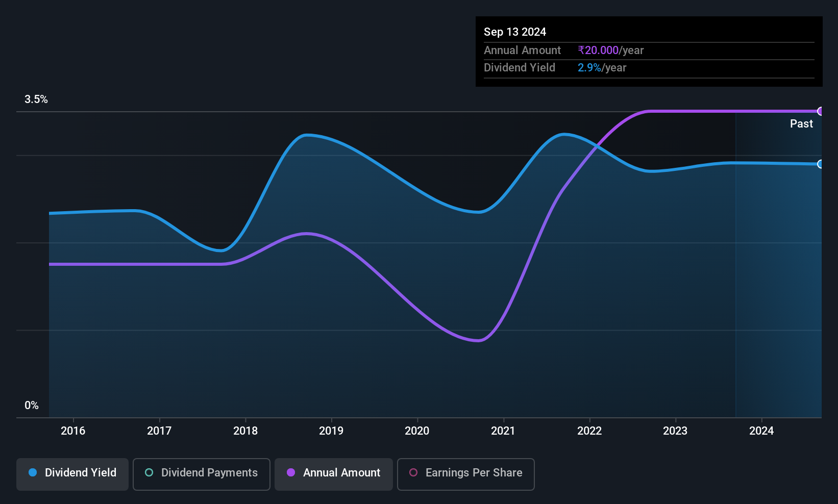
Task: Click the 0% y-axis label
Action: pos(32,406)
